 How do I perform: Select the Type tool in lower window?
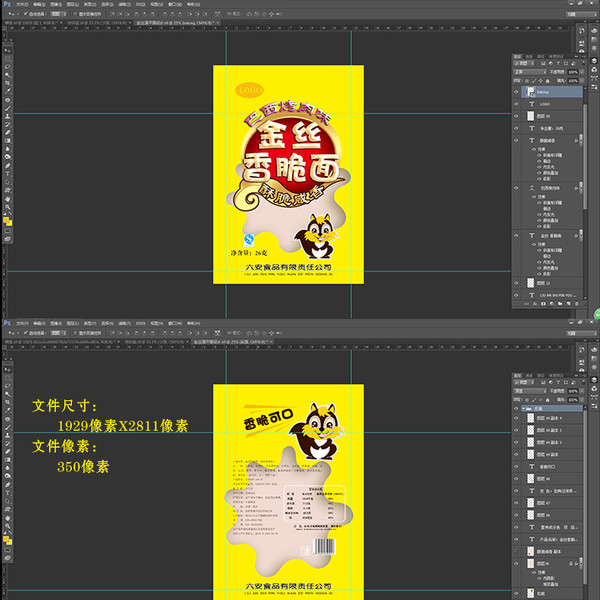pos(7,493)
